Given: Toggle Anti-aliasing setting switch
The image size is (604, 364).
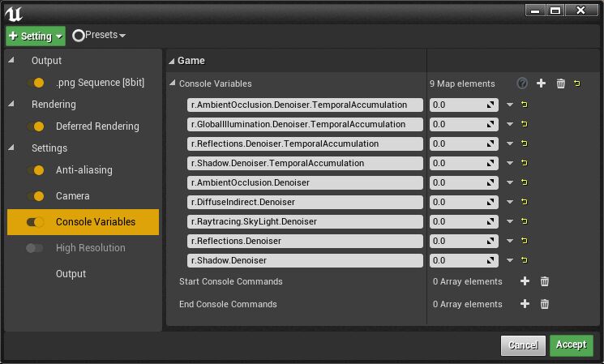Looking at the screenshot, I should [x=36, y=170].
